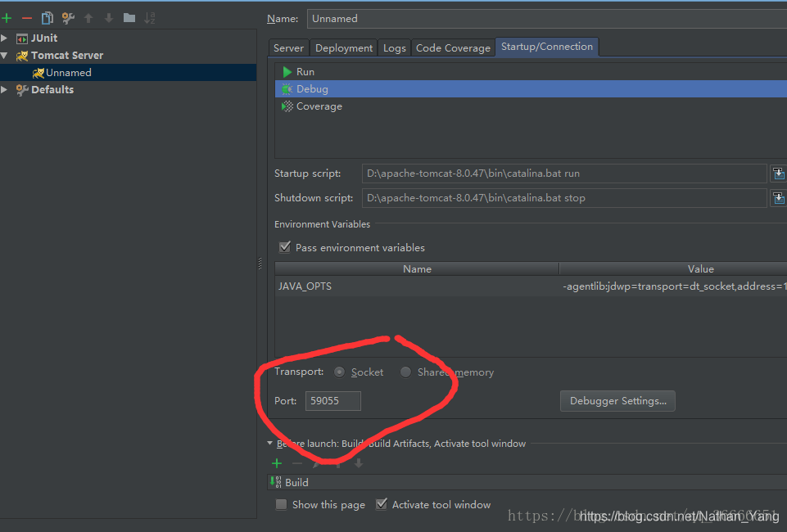Select the -agentlib:jdwp value cell

(x=673, y=286)
